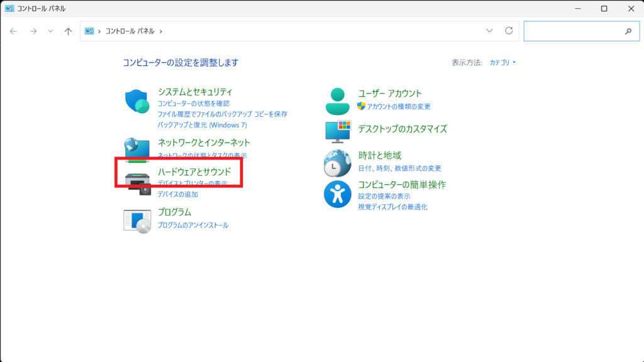Viewport: 644px width, 362px height.
Task: Open アカウントの種類の変更 link
Action: pyautogui.click(x=399, y=106)
